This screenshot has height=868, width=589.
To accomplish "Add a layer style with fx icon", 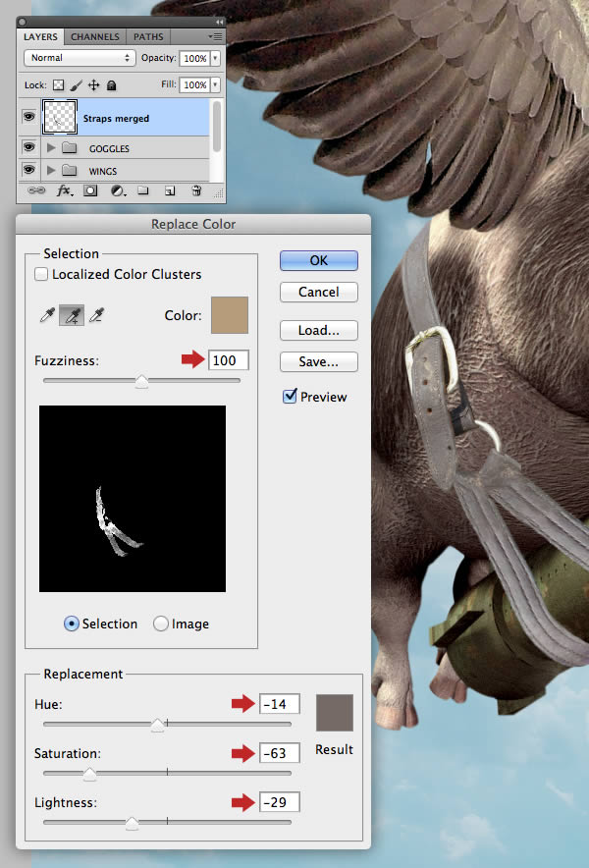I will pyautogui.click(x=64, y=190).
